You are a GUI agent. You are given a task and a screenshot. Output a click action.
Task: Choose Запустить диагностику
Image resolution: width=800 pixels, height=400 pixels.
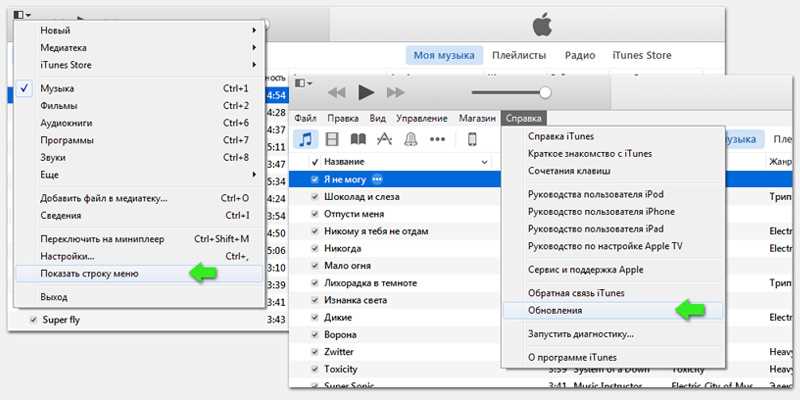613,334
